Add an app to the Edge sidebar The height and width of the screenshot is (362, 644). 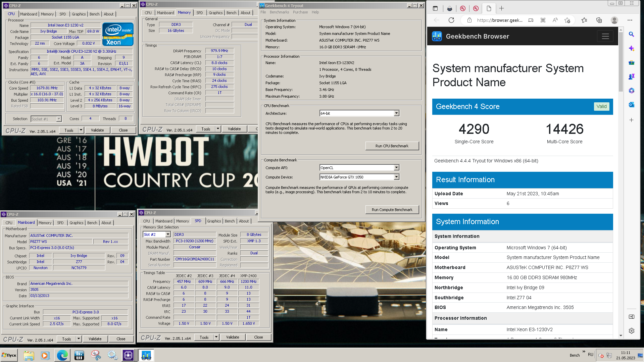pos(631,120)
